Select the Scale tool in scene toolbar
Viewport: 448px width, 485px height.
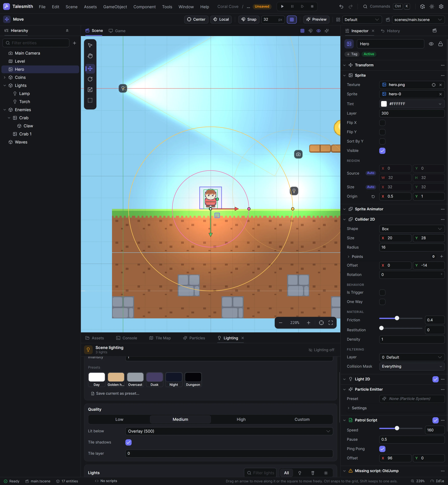(x=90, y=90)
